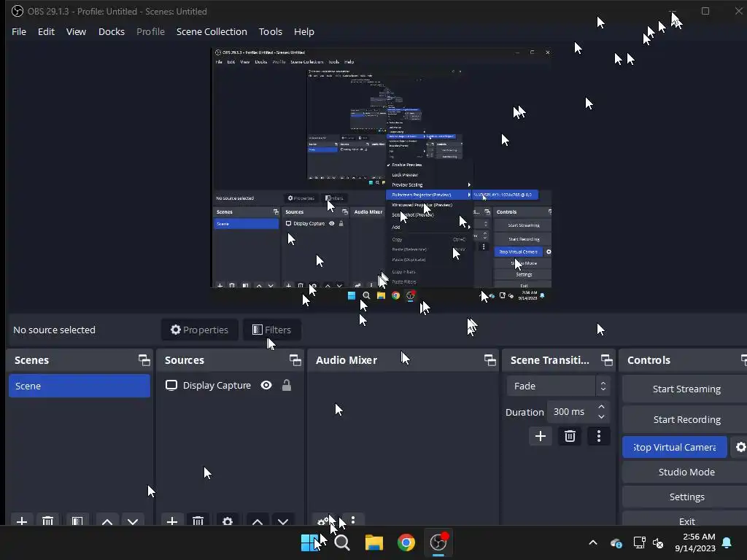Open source properties gear in the Sources toolbar
The height and width of the screenshot is (560, 747).
(x=228, y=521)
